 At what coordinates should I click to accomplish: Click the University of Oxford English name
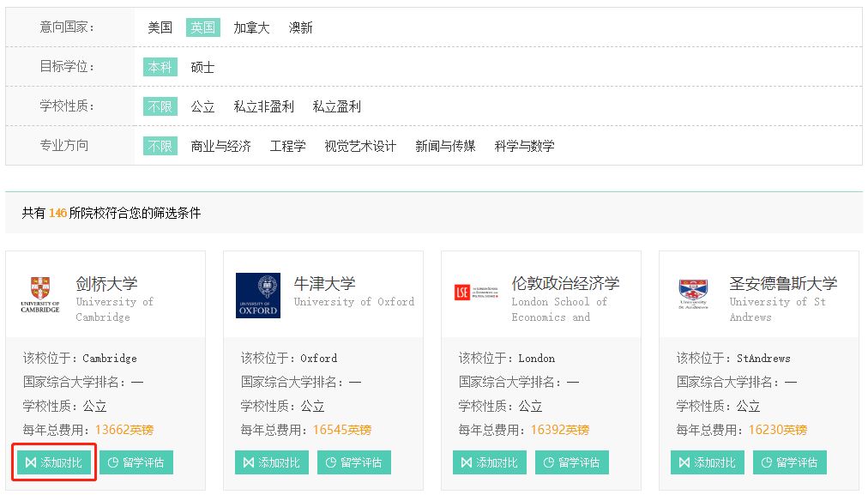click(354, 302)
